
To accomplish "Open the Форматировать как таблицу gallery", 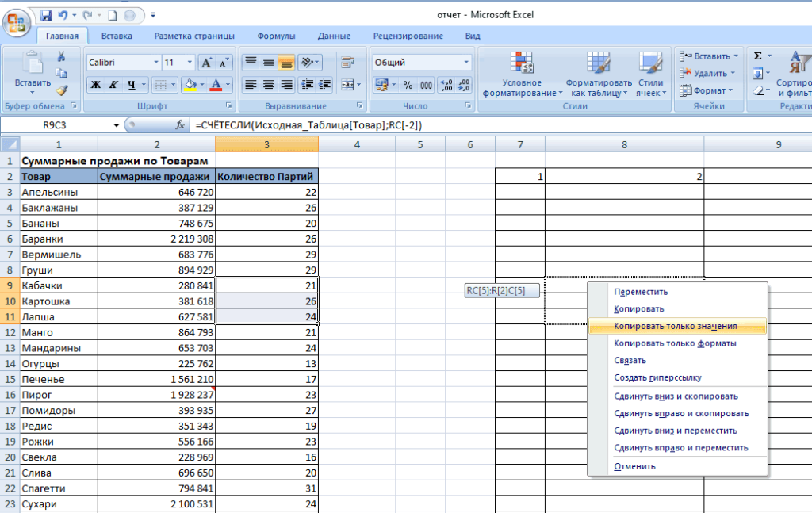I will pos(599,74).
